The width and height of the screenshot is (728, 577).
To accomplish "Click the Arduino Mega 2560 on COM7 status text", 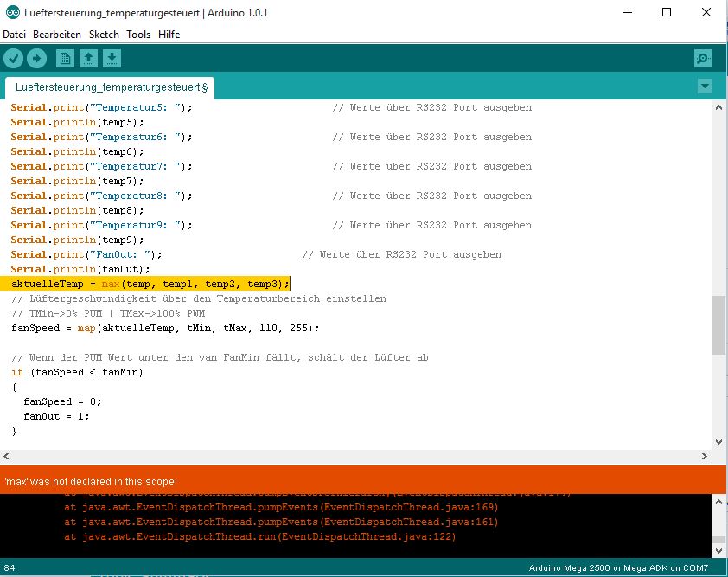I will tap(618, 567).
